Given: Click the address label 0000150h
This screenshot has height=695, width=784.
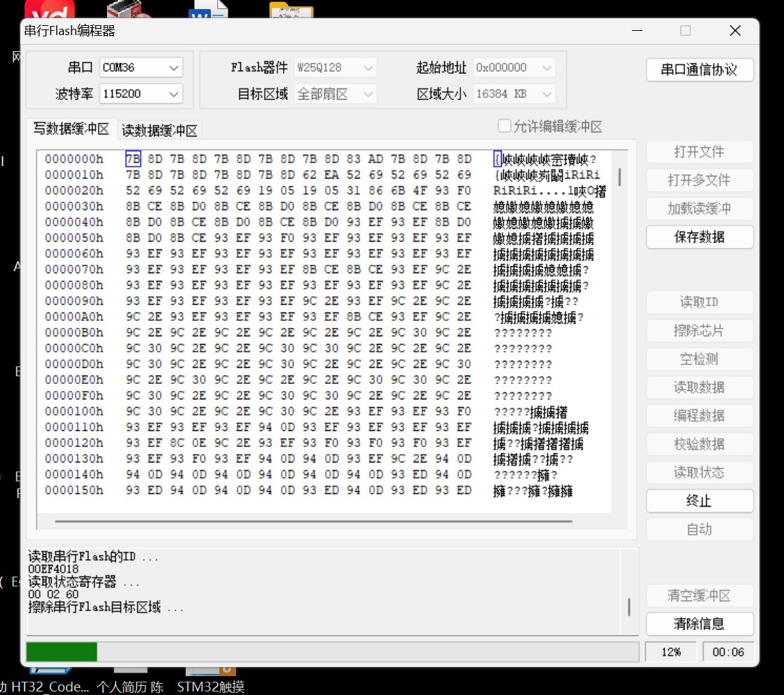Looking at the screenshot, I should (x=74, y=490).
